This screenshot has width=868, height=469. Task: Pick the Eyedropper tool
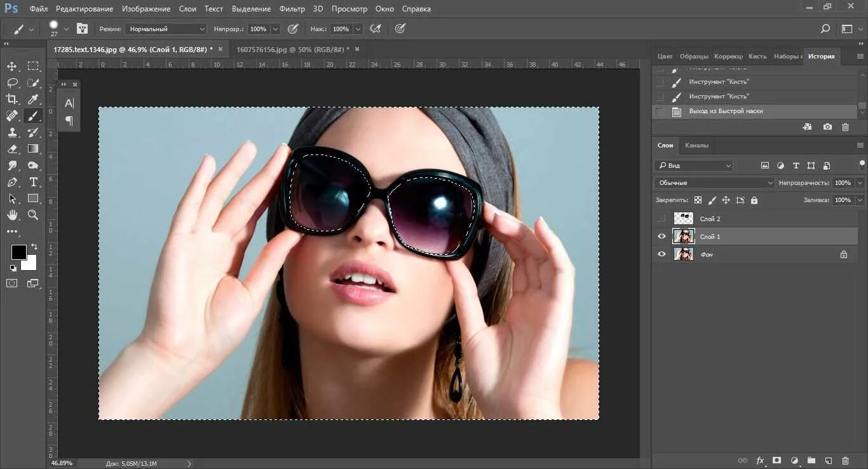point(33,99)
